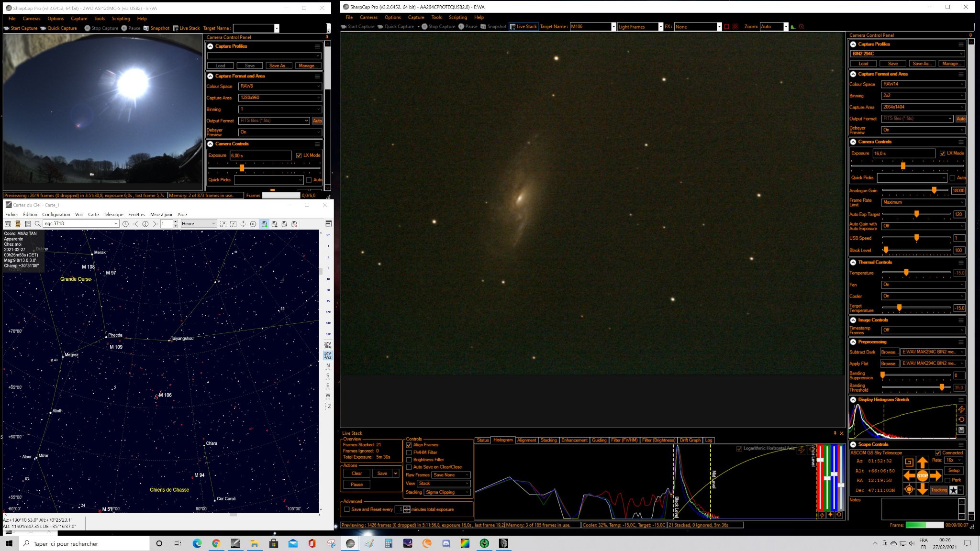Click the Clear button in Live Stack actions

click(356, 474)
